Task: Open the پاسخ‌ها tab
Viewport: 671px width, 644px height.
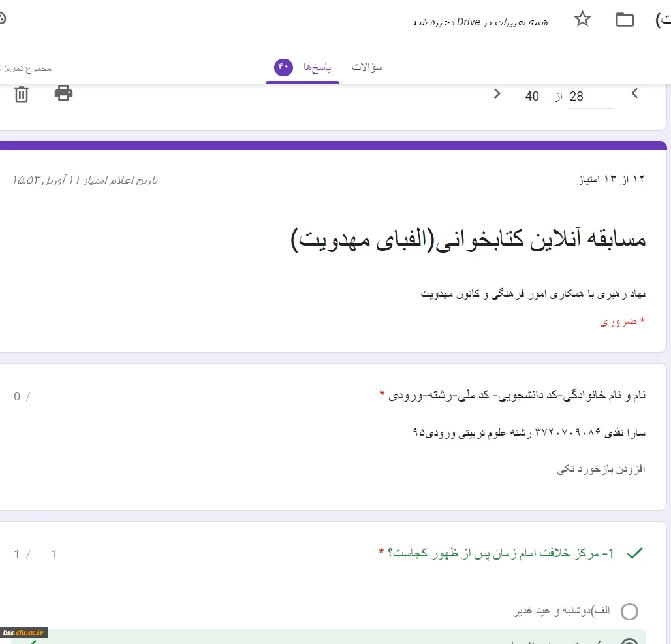Action: 317,67
